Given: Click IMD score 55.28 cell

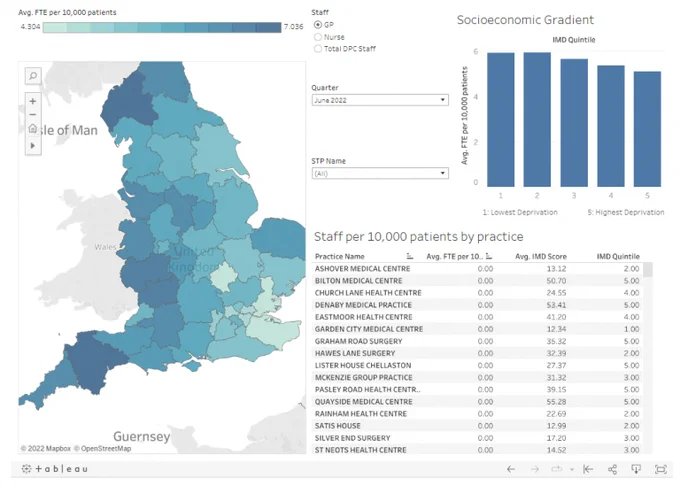Looking at the screenshot, I should pos(556,401).
